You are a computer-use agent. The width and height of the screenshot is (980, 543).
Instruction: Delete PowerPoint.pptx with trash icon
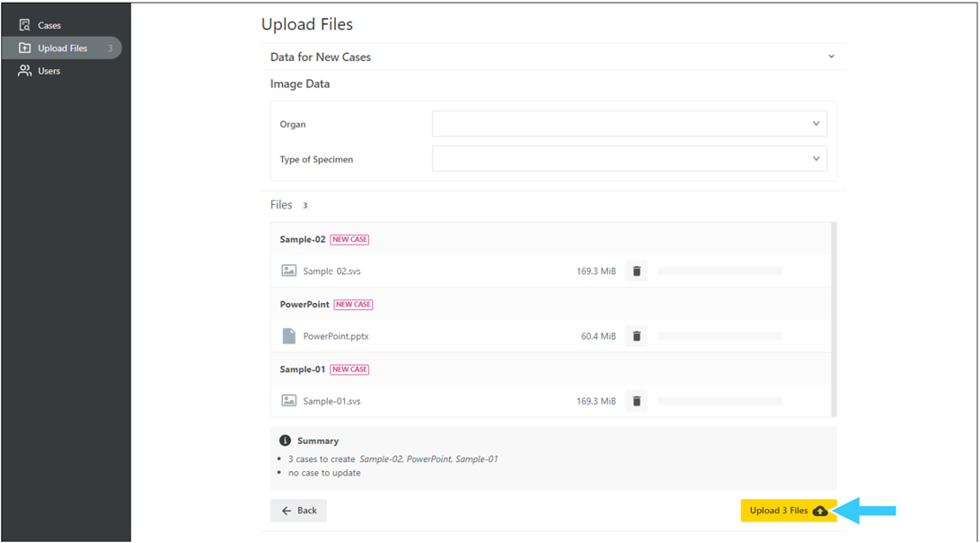click(636, 336)
